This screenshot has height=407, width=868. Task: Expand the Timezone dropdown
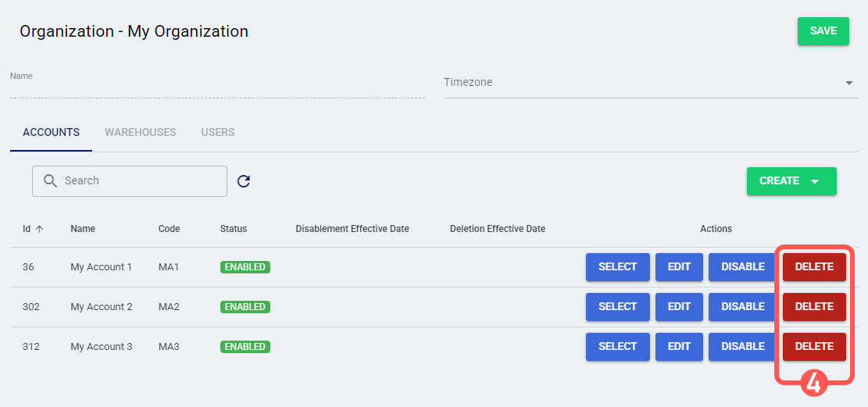click(x=848, y=83)
